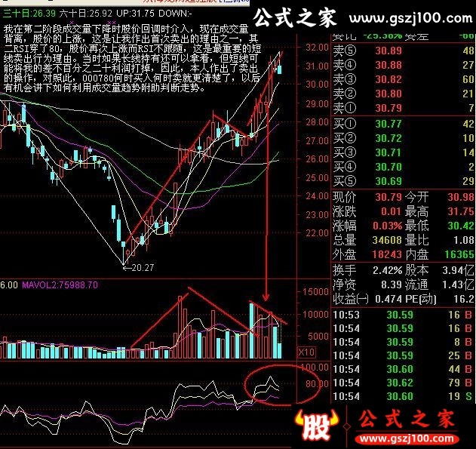Select the 买④ bid row at 30.70
476x449 pixels.
point(403,167)
